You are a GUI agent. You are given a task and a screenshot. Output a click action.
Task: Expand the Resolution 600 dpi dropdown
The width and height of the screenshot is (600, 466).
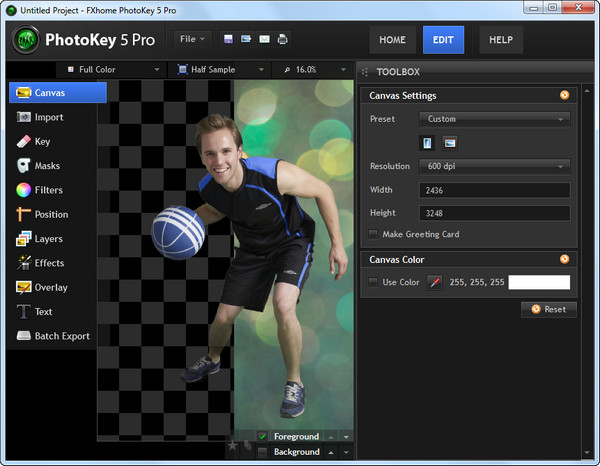click(x=495, y=166)
